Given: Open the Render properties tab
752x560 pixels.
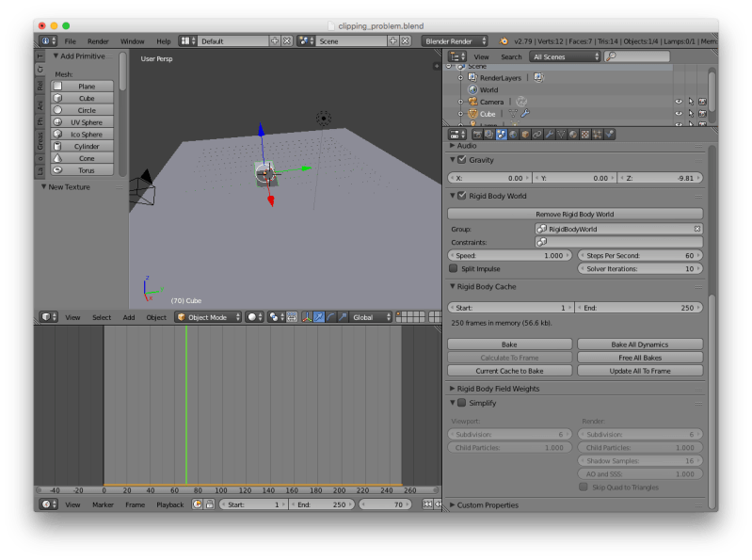Looking at the screenshot, I should 477,135.
